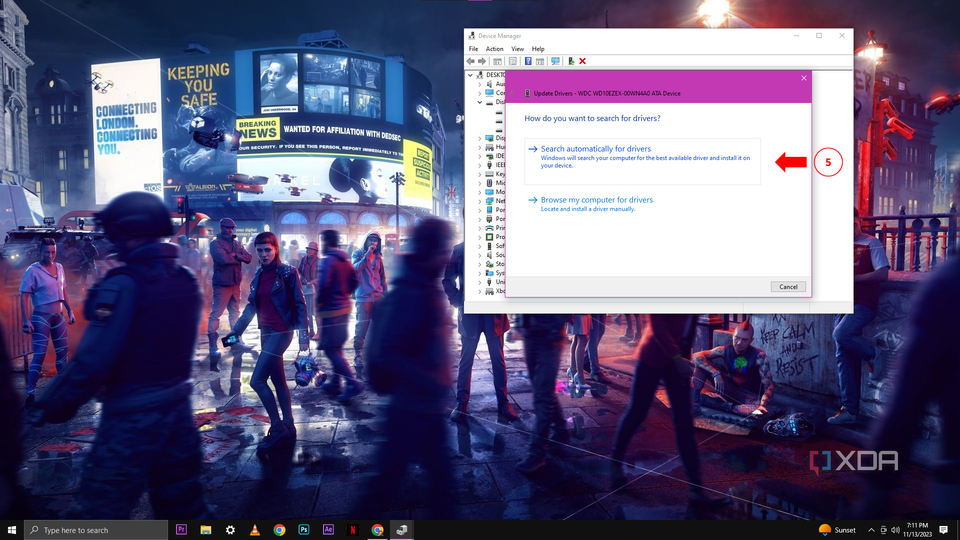Toggle show/hide console tree toolbar icon
Viewport: 960px width, 540px height.
point(497,61)
